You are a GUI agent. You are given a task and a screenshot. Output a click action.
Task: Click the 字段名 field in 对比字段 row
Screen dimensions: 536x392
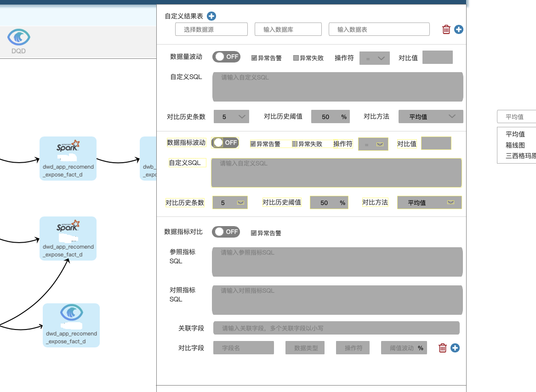pos(243,348)
